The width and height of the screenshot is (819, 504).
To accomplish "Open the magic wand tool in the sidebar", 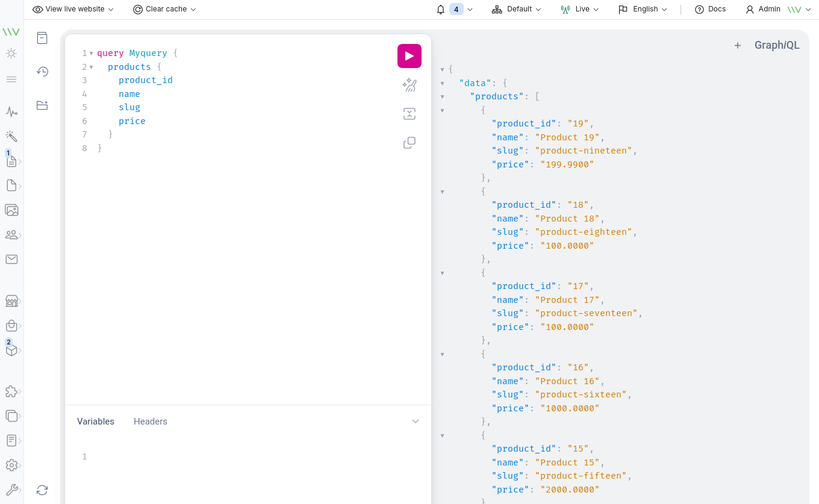I will pos(12,136).
